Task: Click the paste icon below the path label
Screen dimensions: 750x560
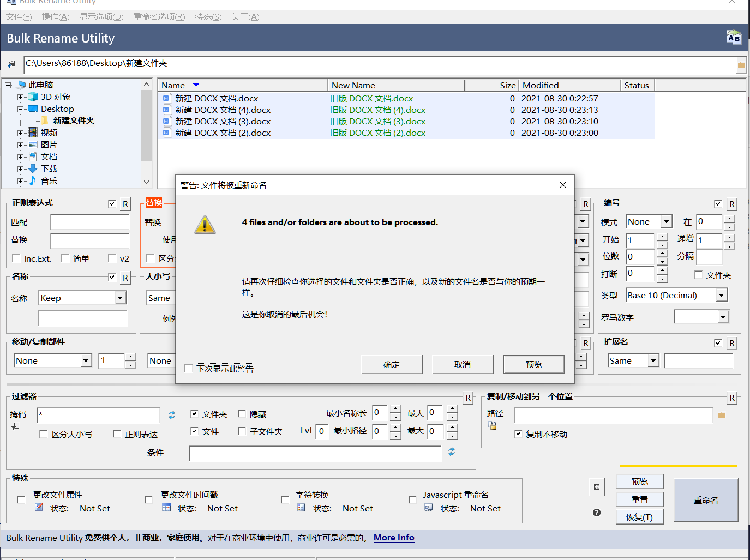Action: tap(493, 426)
